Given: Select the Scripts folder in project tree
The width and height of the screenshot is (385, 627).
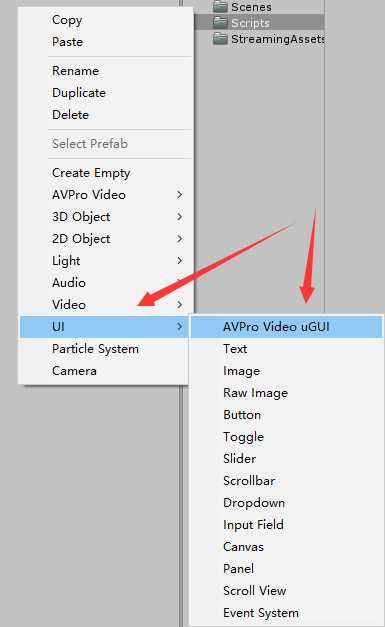Looking at the screenshot, I should click(259, 22).
